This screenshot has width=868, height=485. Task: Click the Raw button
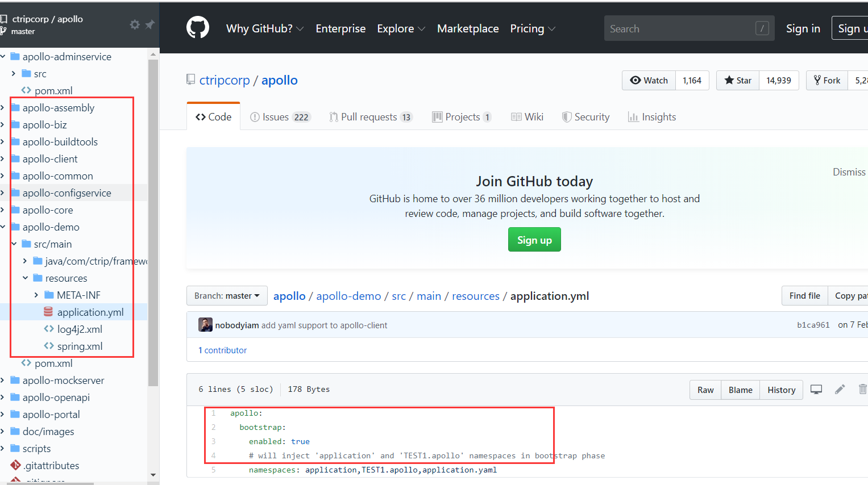click(705, 390)
